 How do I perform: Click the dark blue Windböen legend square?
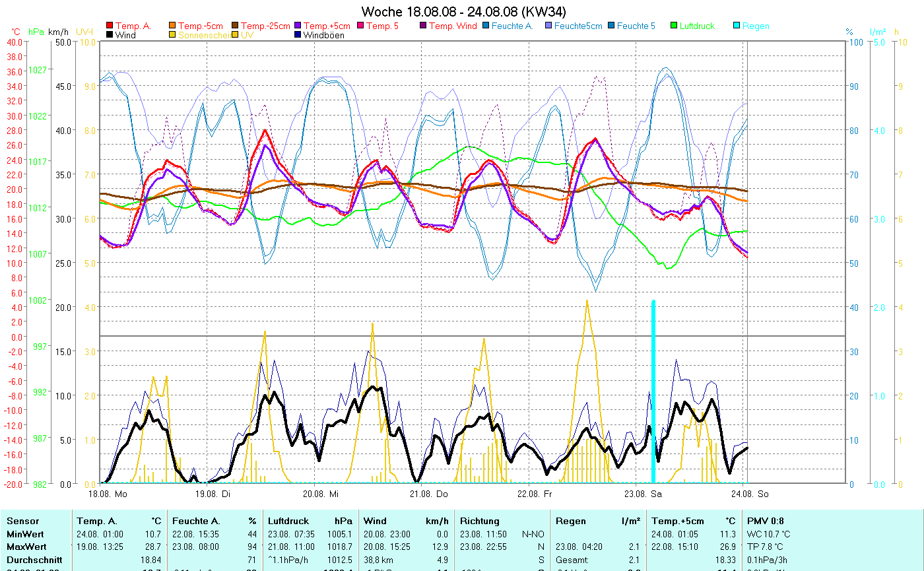[298, 35]
